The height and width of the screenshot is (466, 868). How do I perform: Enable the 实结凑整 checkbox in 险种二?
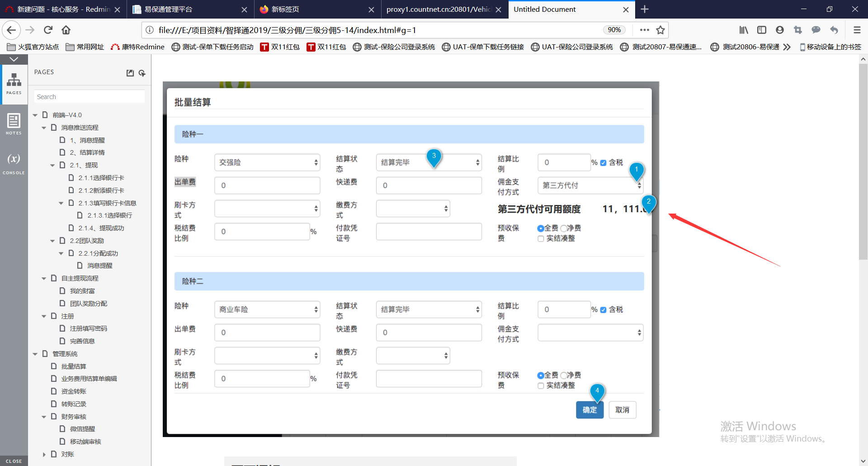(x=541, y=386)
